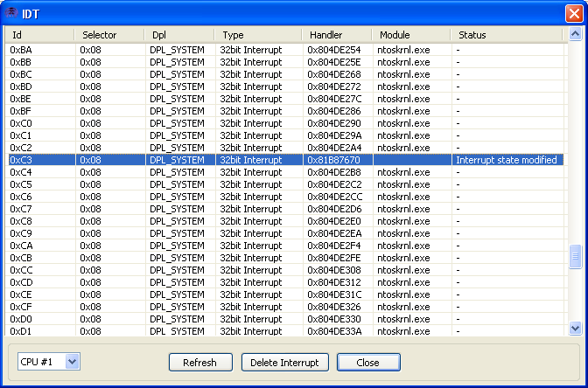Sort list by Type column header
The width and height of the screenshot is (588, 388).
[x=258, y=35]
